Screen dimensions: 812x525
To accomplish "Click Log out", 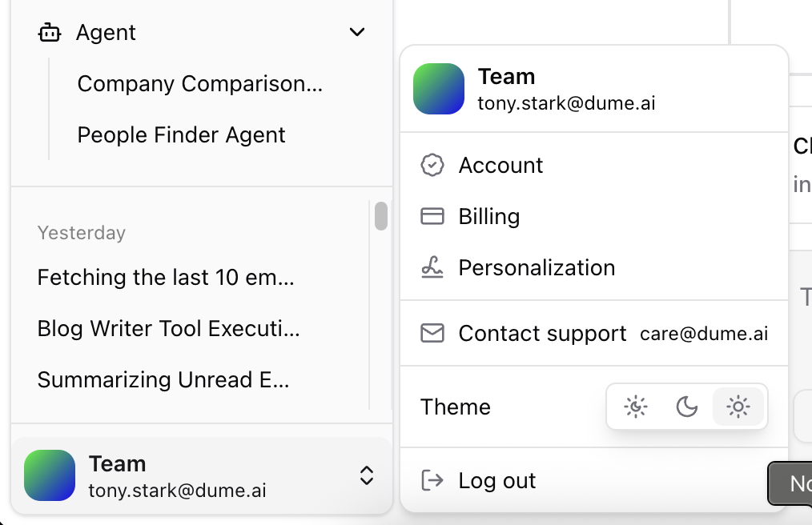I will point(496,480).
